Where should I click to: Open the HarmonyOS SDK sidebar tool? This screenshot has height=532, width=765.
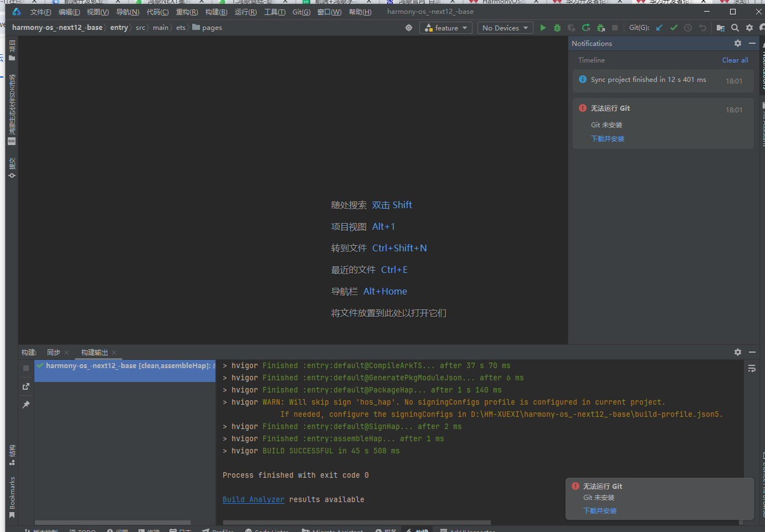(12, 109)
